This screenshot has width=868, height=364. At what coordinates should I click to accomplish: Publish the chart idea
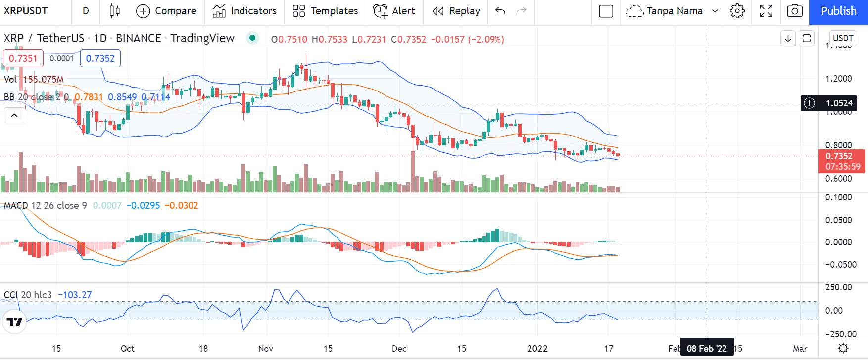pyautogui.click(x=838, y=11)
